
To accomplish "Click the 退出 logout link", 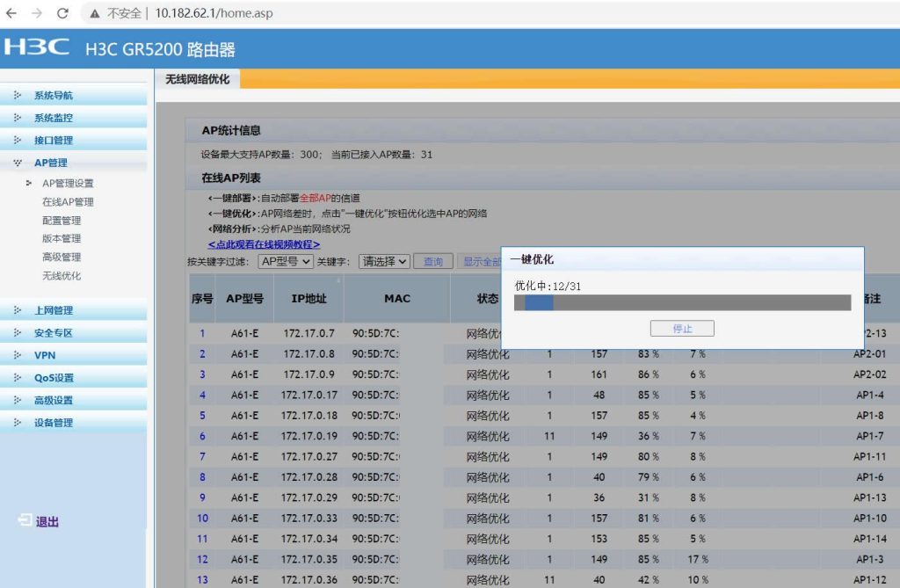I will pyautogui.click(x=47, y=521).
